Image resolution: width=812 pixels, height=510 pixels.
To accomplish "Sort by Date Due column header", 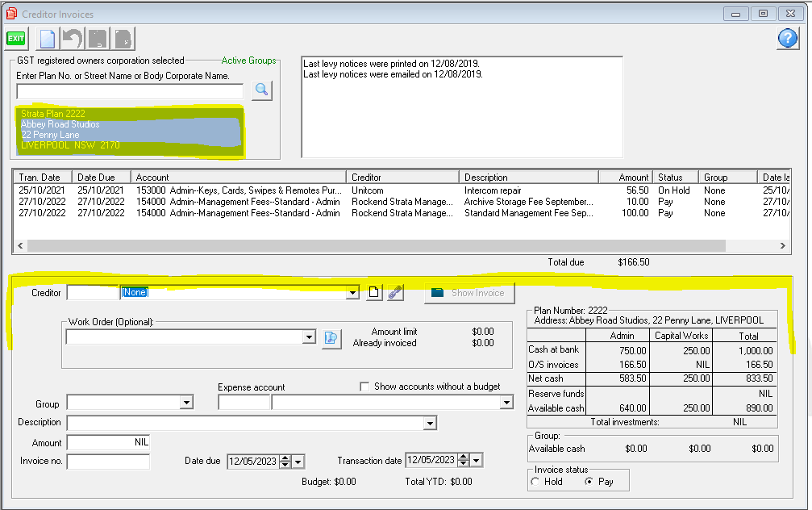I will tap(101, 178).
